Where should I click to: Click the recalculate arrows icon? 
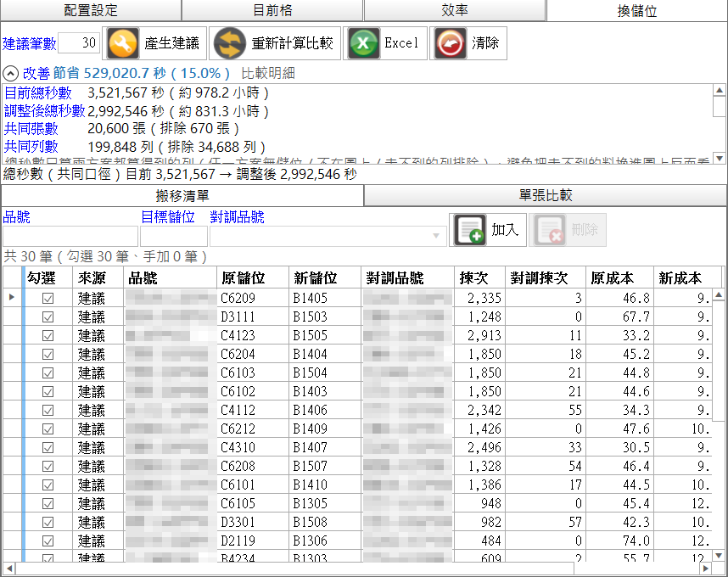point(230,43)
